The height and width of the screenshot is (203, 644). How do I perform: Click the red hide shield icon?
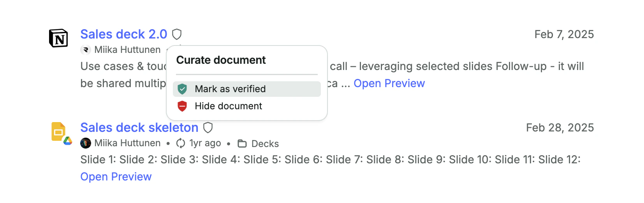click(182, 106)
